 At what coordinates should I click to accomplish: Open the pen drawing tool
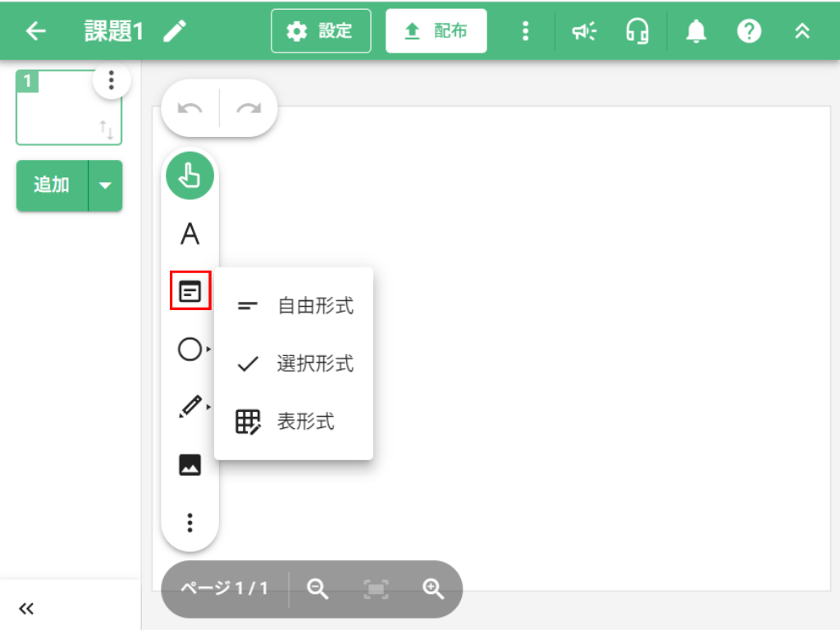[x=191, y=407]
